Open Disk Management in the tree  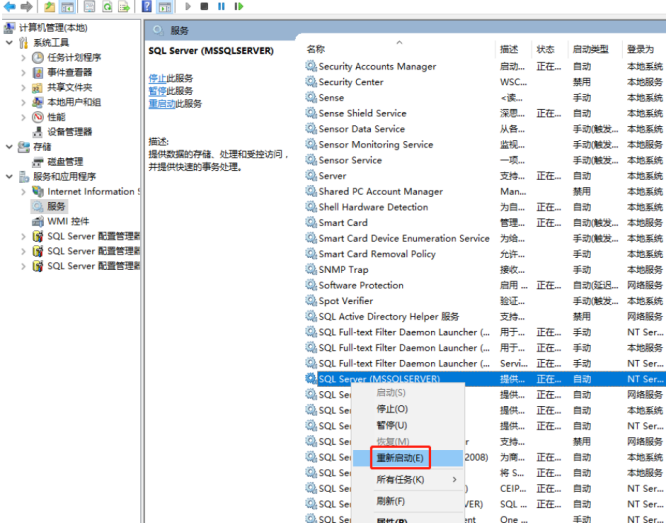point(65,161)
